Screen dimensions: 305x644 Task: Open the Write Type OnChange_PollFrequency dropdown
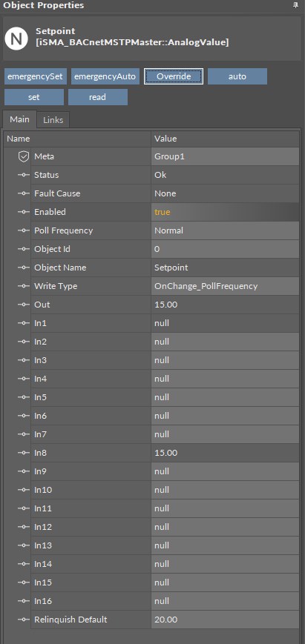225,286
